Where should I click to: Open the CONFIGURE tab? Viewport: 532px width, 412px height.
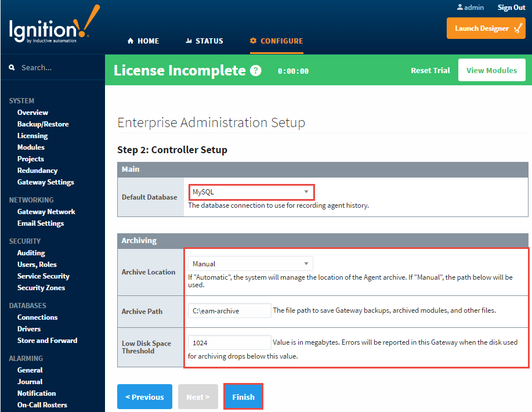[277, 41]
